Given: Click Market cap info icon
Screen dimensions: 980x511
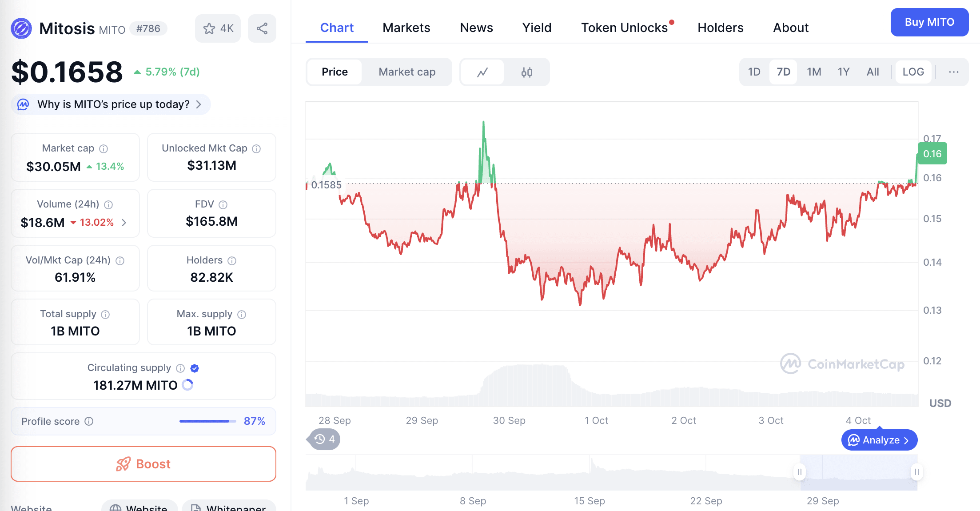Looking at the screenshot, I should [104, 148].
